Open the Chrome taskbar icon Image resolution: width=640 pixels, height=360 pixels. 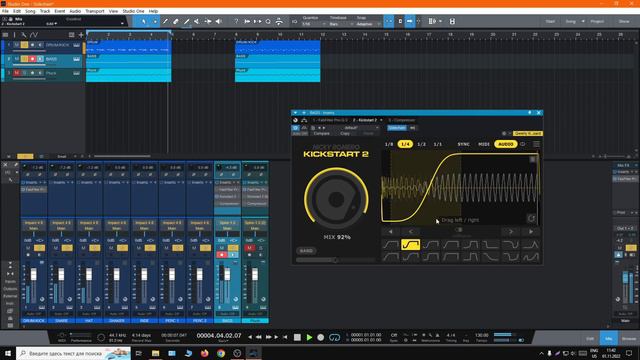(x=221, y=353)
